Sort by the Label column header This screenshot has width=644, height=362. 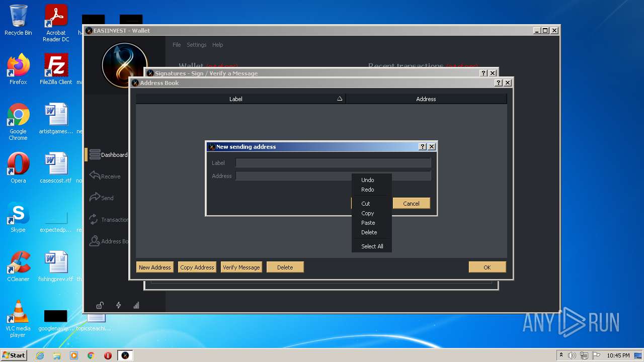click(240, 99)
